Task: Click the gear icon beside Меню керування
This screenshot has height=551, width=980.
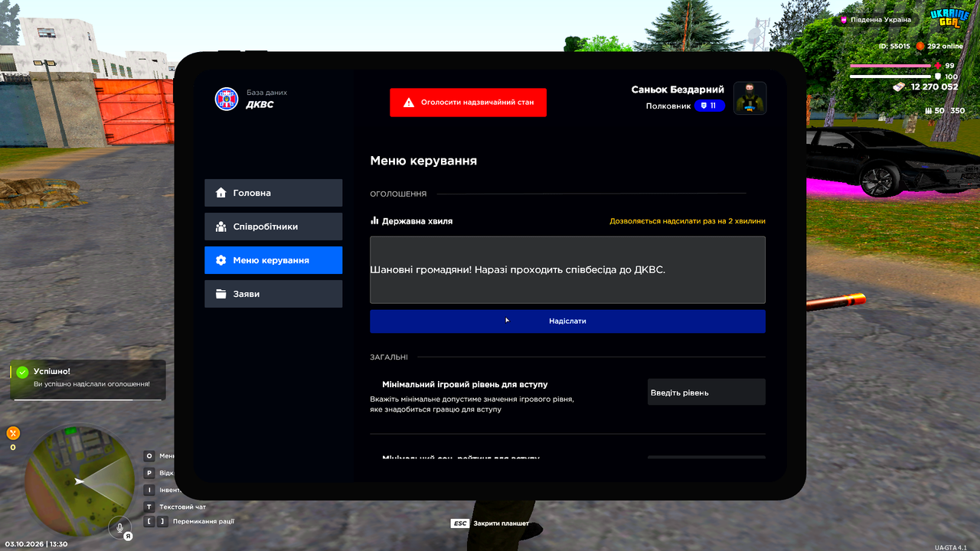Action: coord(221,260)
